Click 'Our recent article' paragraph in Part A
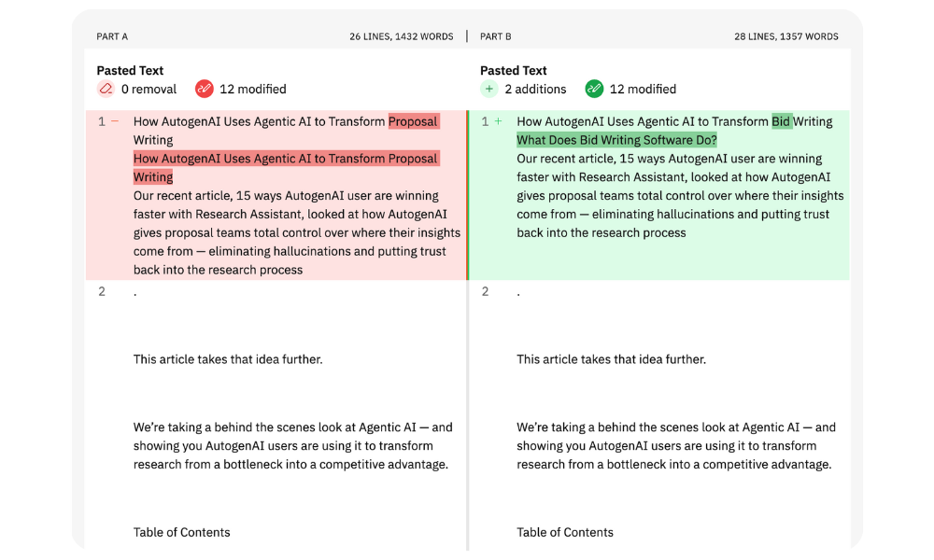Image resolution: width=934 pixels, height=560 pixels. click(x=297, y=232)
